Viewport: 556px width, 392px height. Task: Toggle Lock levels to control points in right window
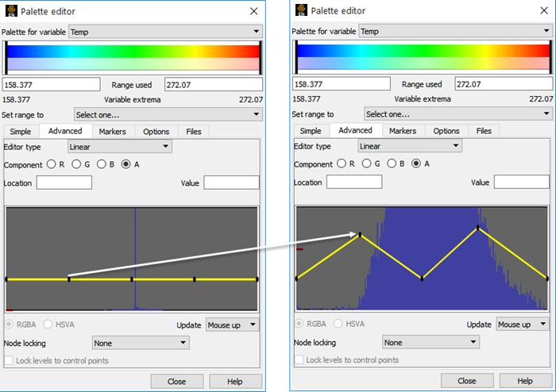click(299, 359)
